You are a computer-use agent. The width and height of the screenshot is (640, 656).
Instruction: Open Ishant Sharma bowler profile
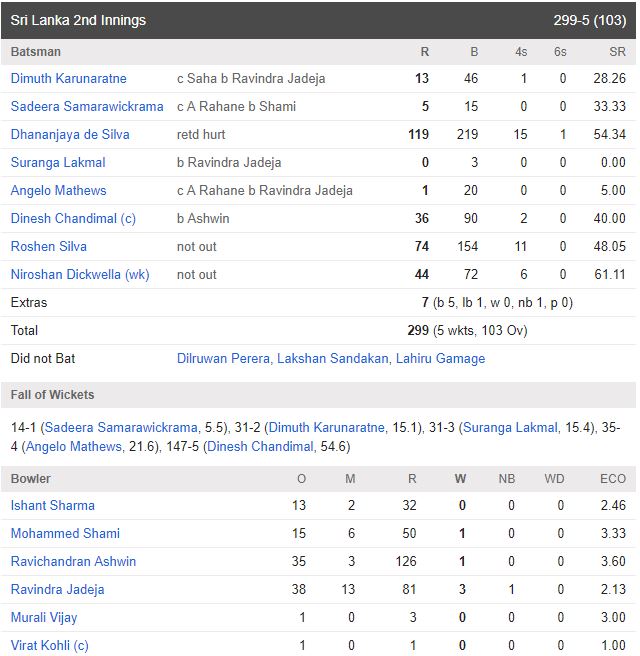click(x=53, y=506)
